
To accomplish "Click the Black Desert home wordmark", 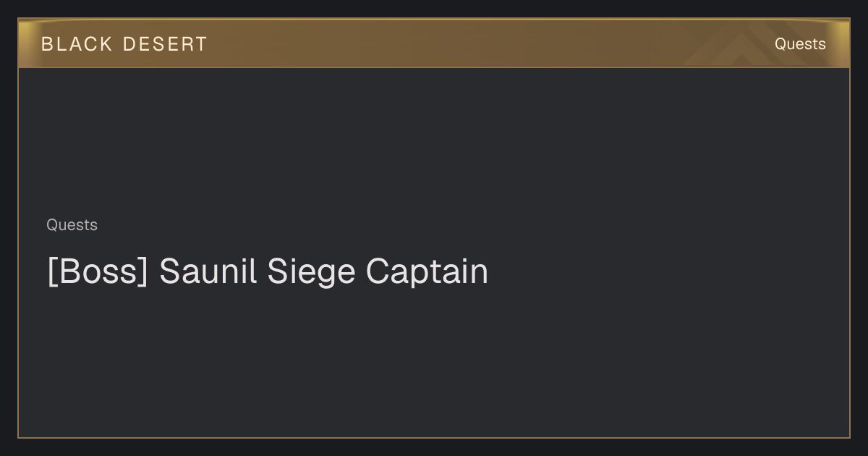I will [x=124, y=44].
